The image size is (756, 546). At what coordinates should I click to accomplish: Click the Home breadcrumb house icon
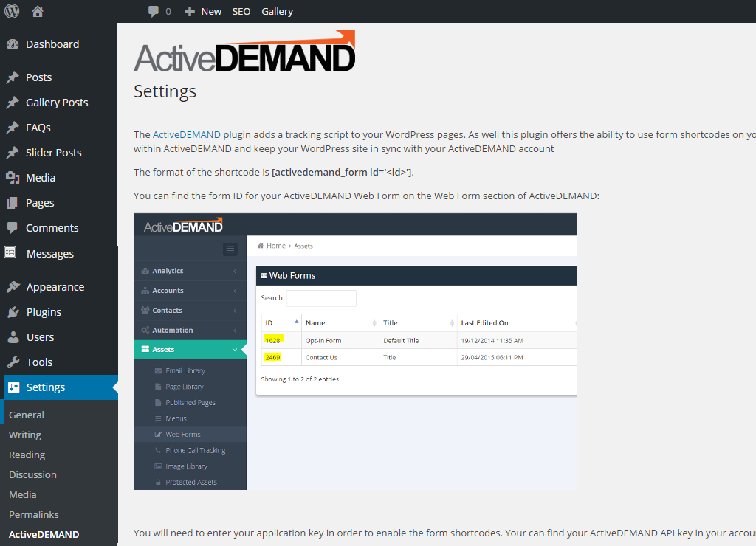click(x=261, y=246)
